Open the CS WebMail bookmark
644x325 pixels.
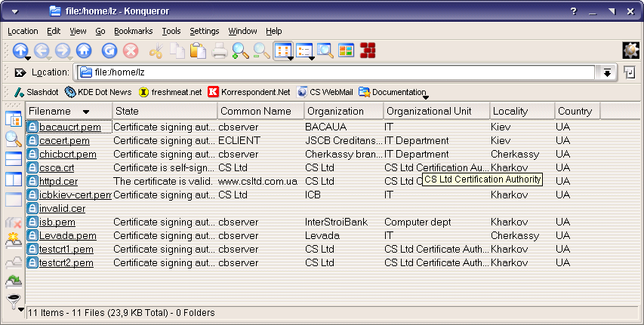(325, 92)
